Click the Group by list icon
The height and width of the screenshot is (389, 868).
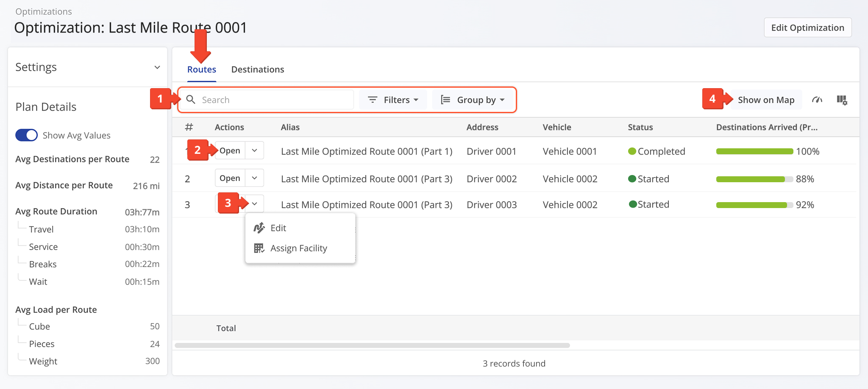tap(445, 100)
